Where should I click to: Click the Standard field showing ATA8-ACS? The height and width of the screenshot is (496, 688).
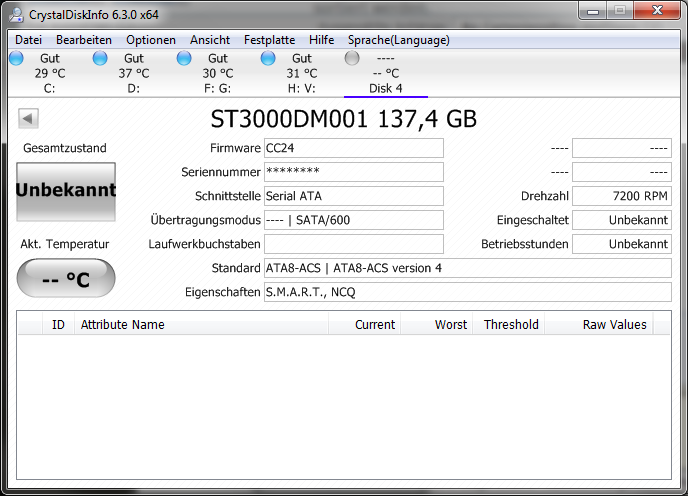[468, 268]
